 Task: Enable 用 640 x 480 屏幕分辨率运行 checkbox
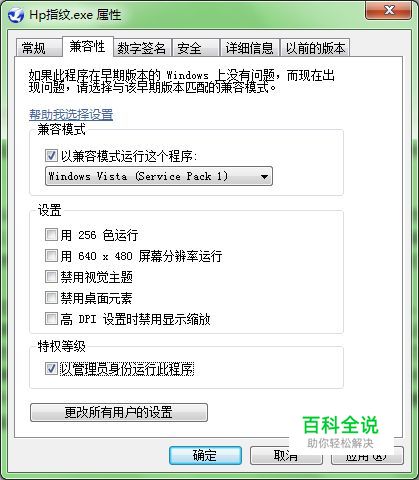pyautogui.click(x=51, y=256)
